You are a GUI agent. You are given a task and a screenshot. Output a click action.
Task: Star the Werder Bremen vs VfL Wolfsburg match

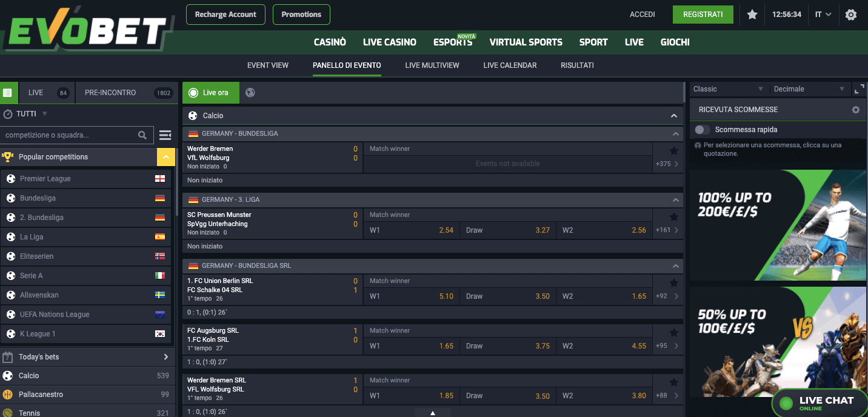(673, 149)
